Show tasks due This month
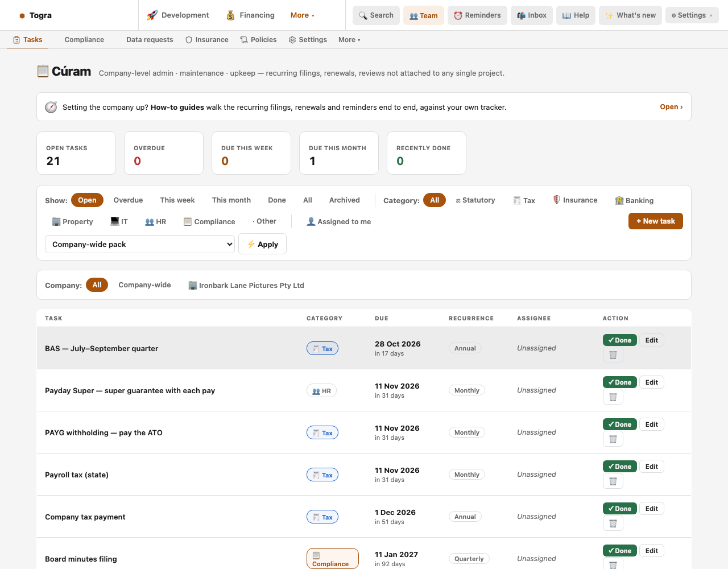Viewport: 728px width, 569px height. click(231, 200)
